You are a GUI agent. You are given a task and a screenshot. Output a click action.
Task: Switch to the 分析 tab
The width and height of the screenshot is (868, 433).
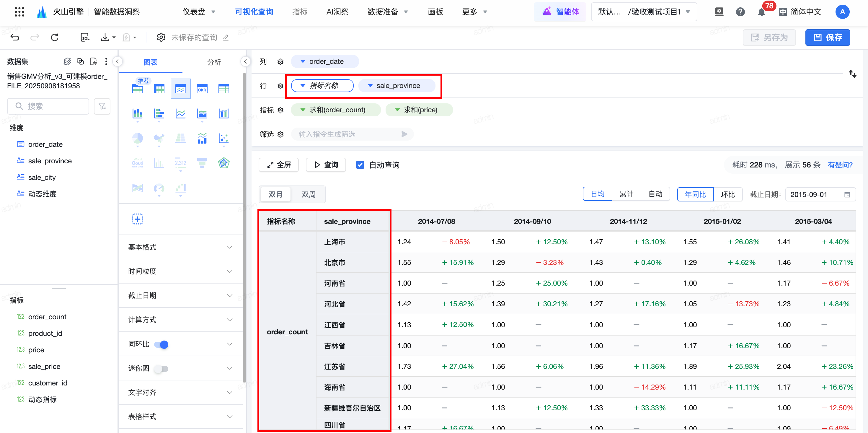pyautogui.click(x=214, y=62)
